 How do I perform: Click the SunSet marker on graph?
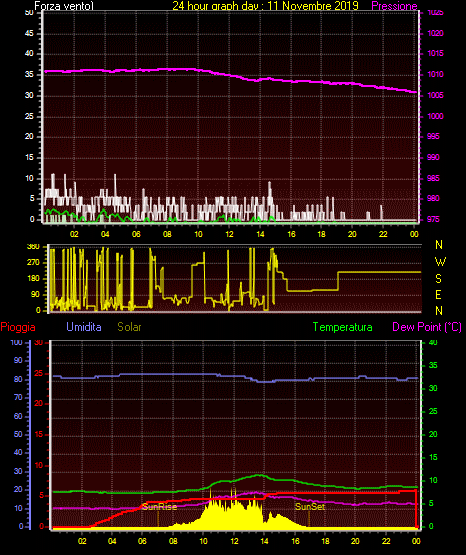coord(310,507)
